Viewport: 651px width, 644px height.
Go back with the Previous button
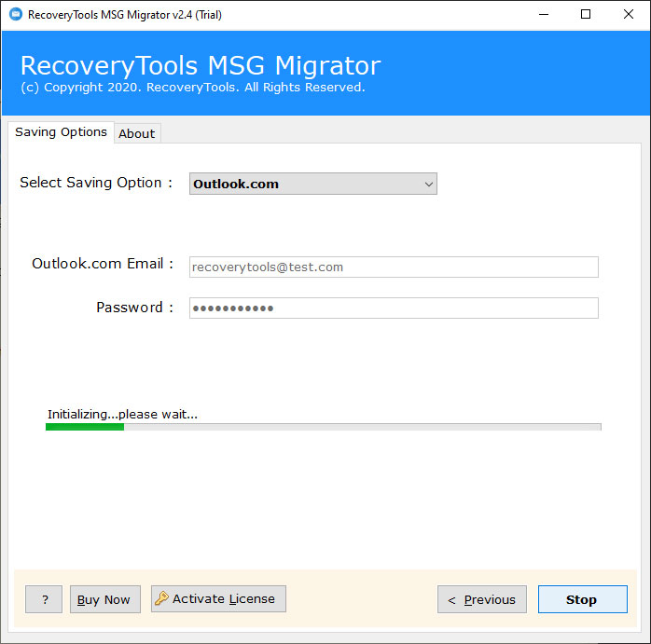coord(481,599)
